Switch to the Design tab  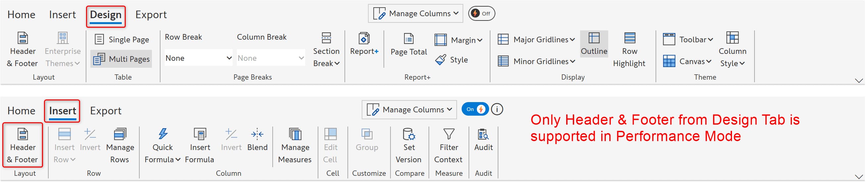pyautogui.click(x=106, y=15)
